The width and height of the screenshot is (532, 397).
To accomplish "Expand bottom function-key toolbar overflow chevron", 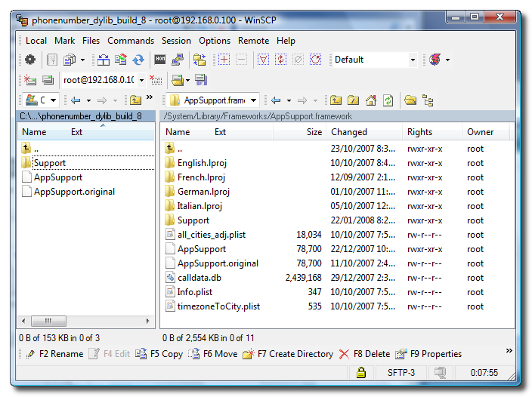I will coord(509,351).
